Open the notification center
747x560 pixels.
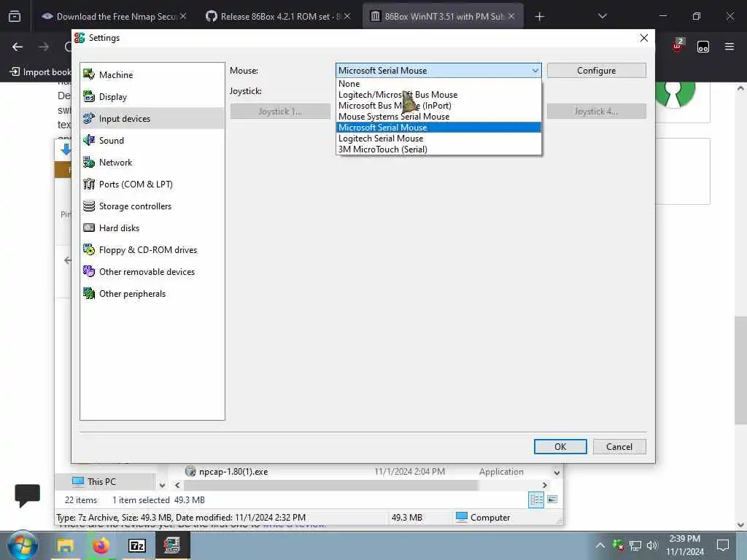click(x=723, y=545)
